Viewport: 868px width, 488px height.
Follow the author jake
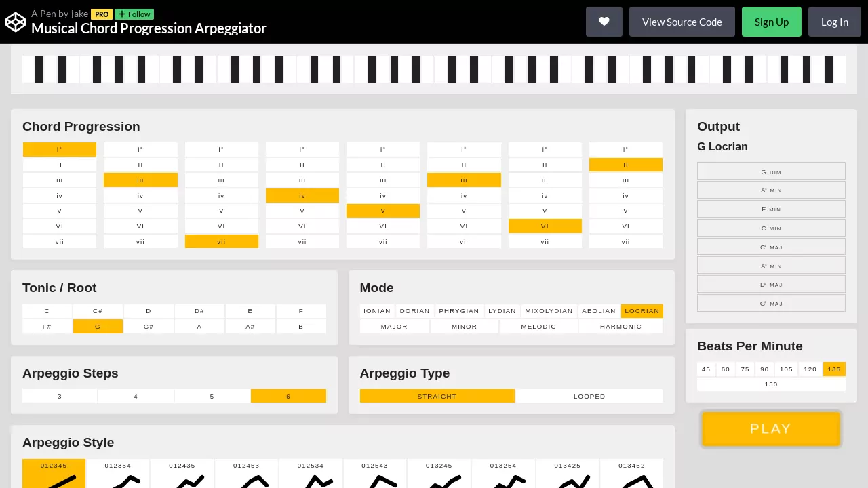tap(134, 14)
